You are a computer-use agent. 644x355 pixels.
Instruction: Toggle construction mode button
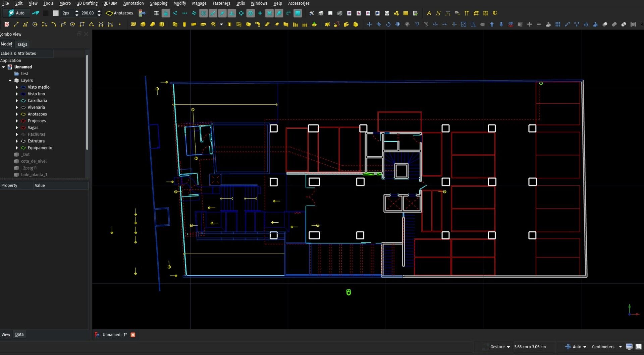coord(35,13)
